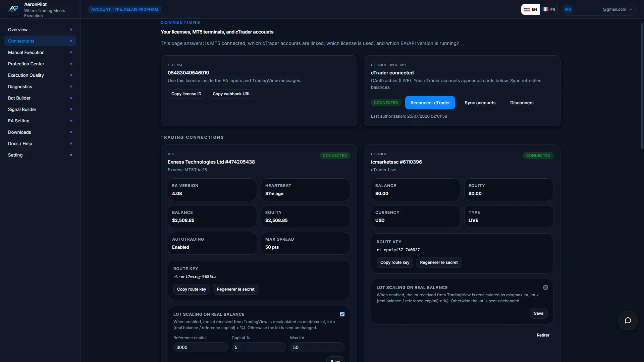Open Diagnostics page
644x362 pixels.
(x=40, y=86)
